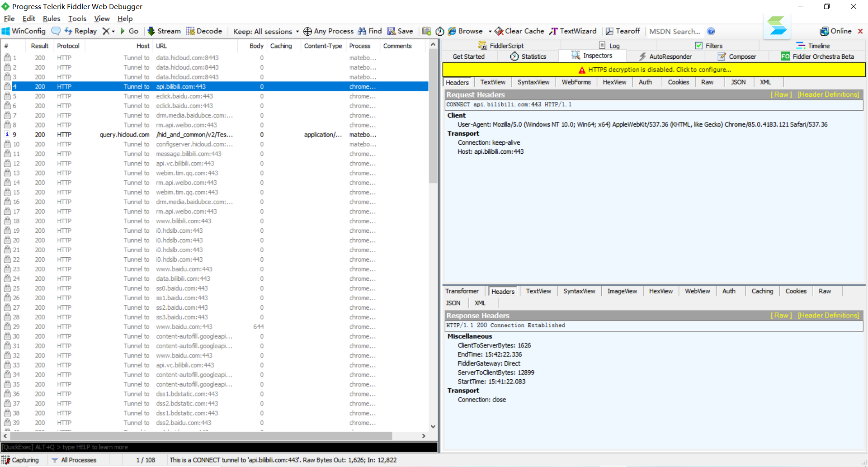
Task: Replay the selected session
Action: pos(81,31)
